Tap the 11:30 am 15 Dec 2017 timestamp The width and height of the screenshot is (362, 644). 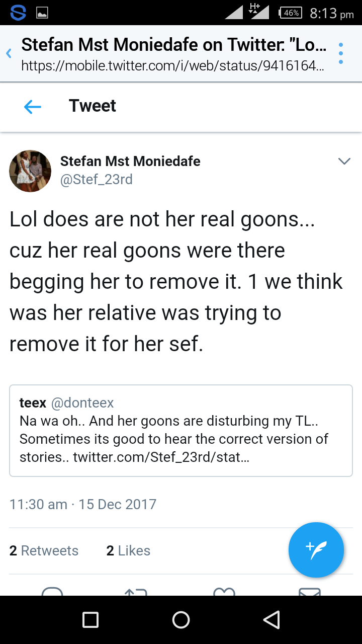coord(83,504)
